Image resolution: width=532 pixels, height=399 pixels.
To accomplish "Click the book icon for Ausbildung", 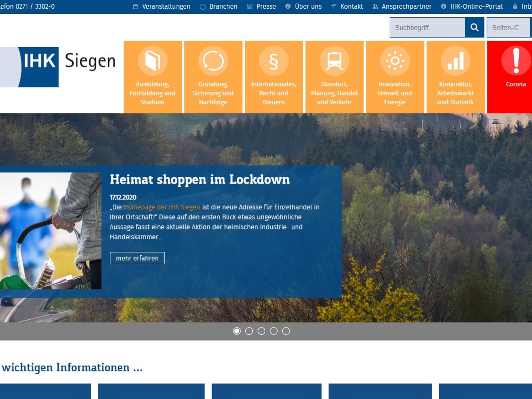I will click(153, 61).
